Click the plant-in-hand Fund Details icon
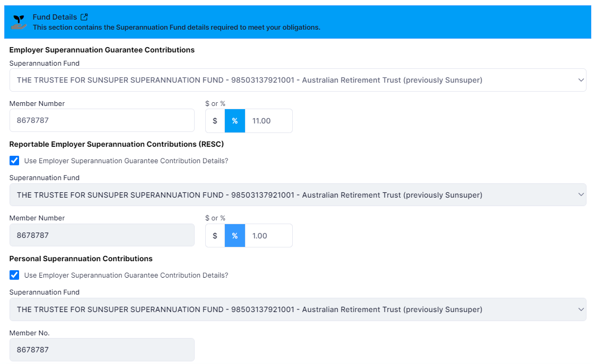 (x=19, y=22)
